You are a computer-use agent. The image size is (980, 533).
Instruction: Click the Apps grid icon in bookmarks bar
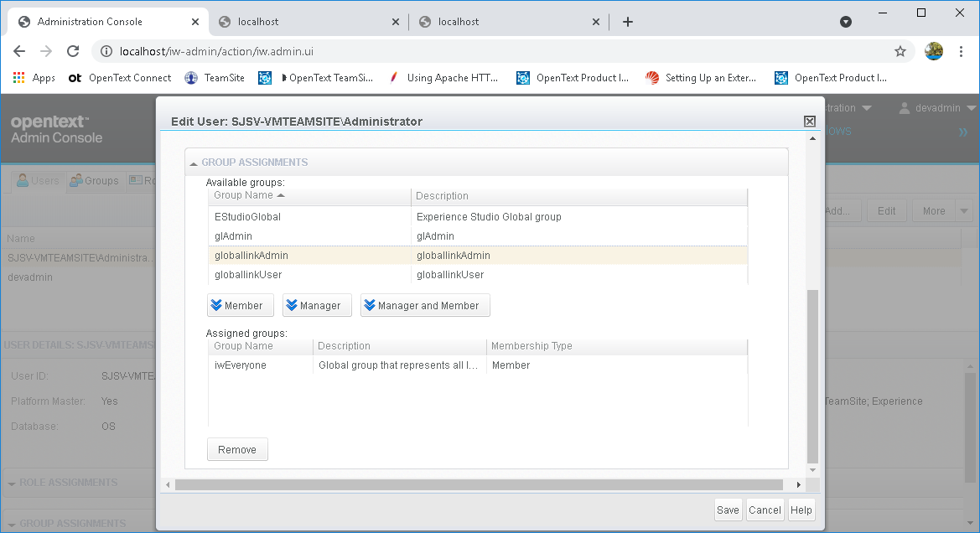(18, 78)
